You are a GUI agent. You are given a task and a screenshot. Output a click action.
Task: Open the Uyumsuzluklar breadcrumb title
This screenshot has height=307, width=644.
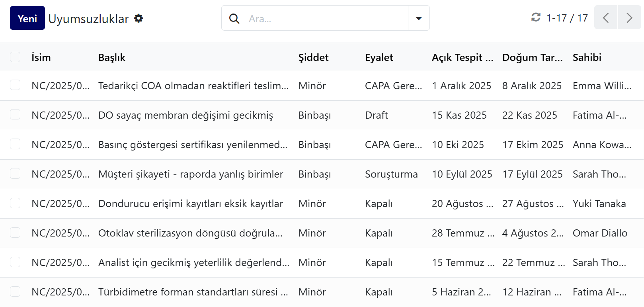click(x=88, y=19)
